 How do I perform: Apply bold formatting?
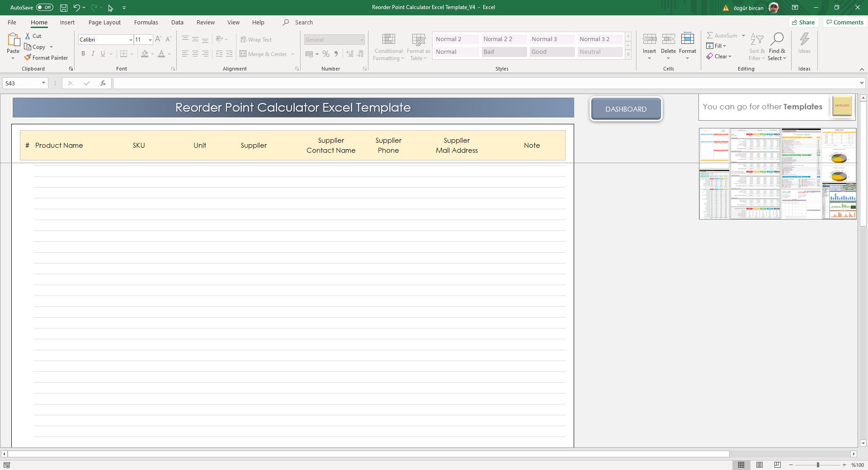click(x=83, y=53)
